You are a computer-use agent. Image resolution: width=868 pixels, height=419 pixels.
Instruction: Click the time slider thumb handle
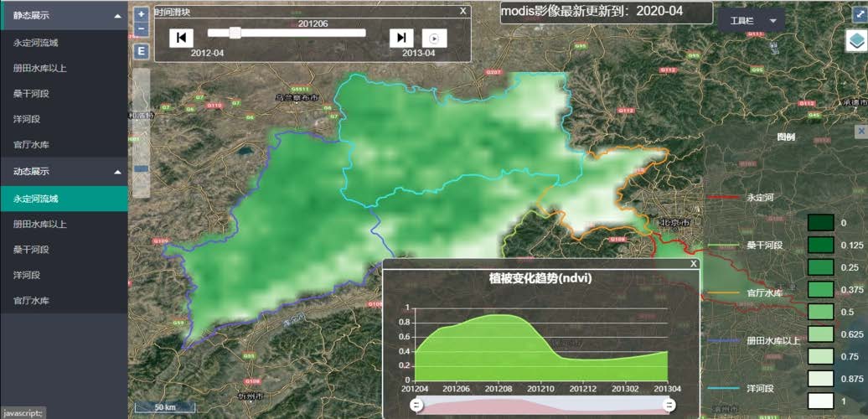235,33
